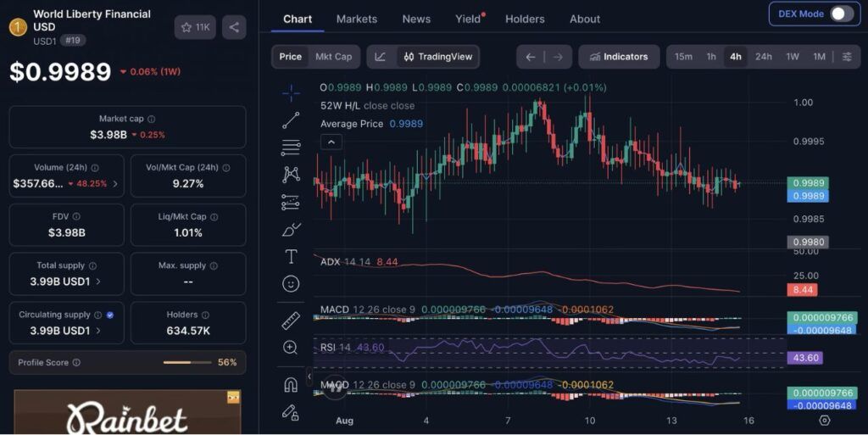
Task: Open the Rainbet advertisement
Action: point(127,412)
